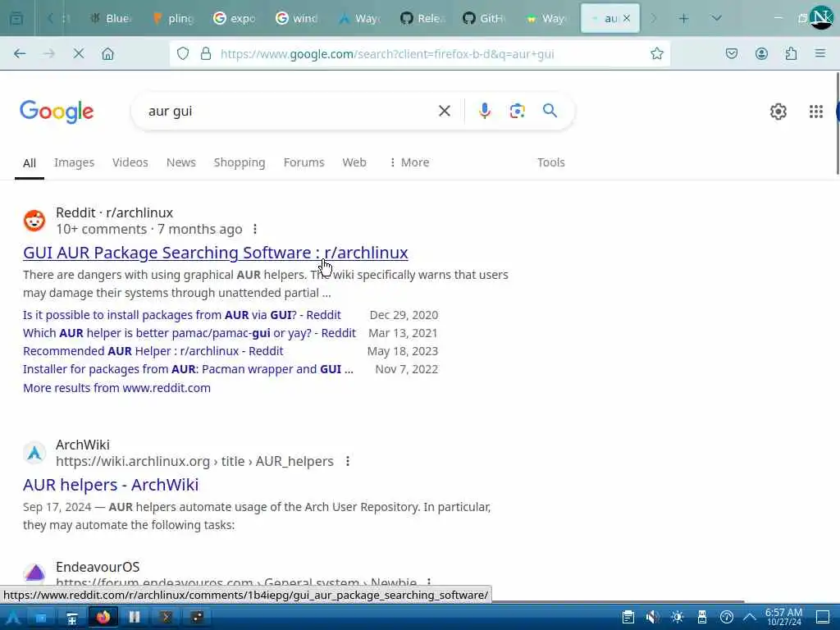
Task: Switch to the 'pling' tab
Action: (173, 18)
